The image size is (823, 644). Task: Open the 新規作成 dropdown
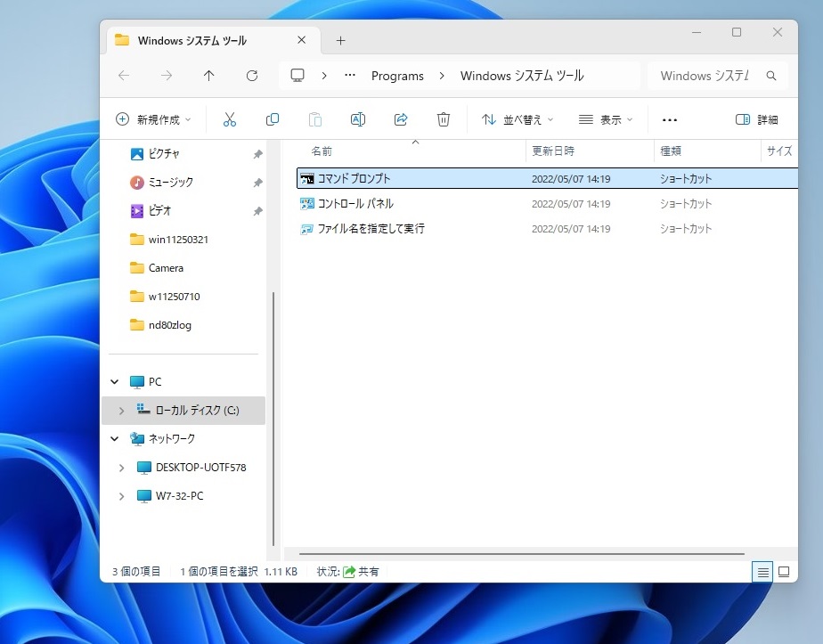pyautogui.click(x=153, y=119)
